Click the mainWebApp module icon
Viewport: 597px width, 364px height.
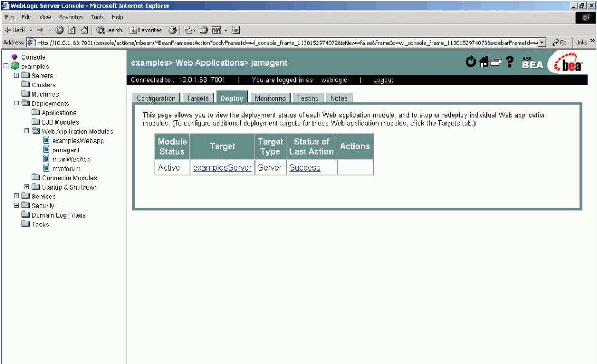point(46,159)
